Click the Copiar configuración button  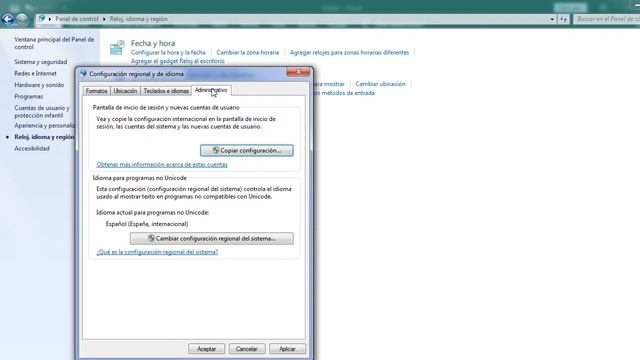(x=247, y=150)
